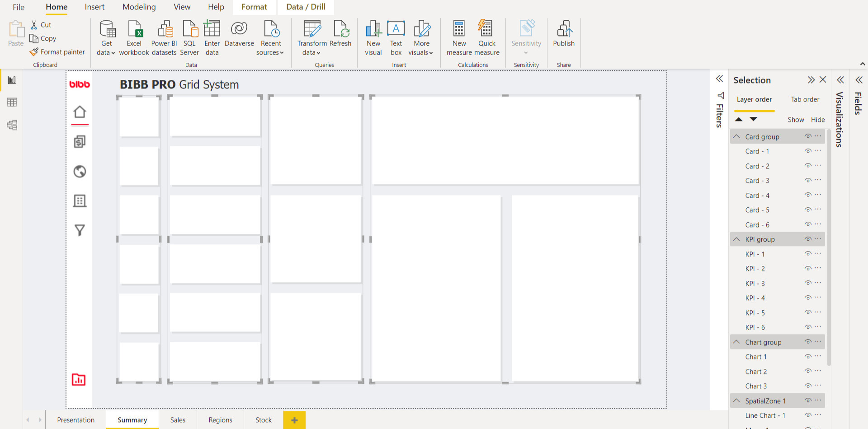Click Hide to hide all layers

817,120
